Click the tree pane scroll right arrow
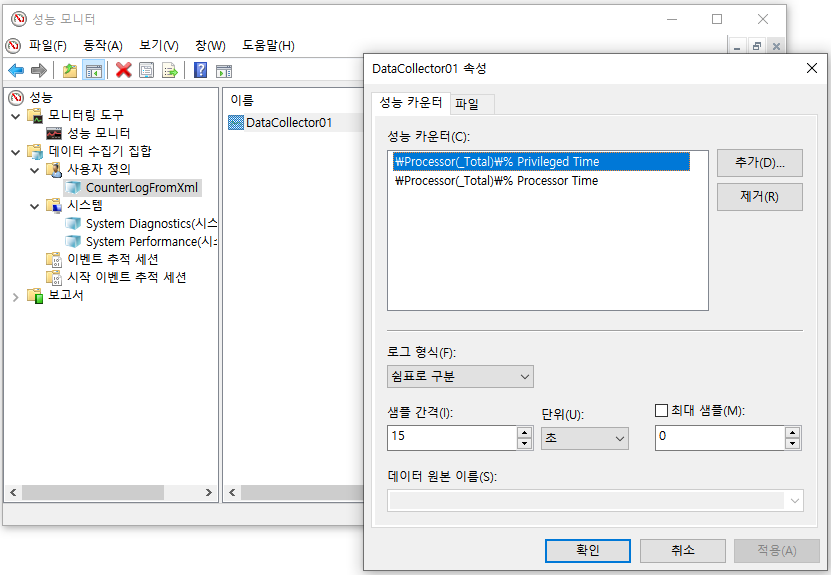The image size is (831, 575). 208,492
